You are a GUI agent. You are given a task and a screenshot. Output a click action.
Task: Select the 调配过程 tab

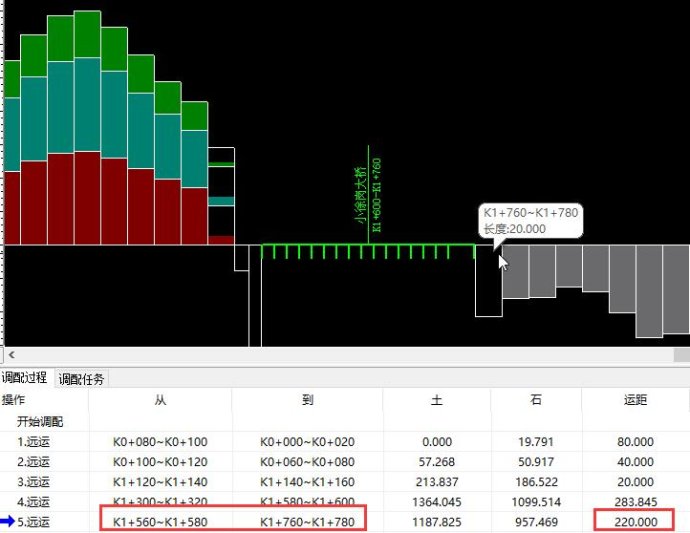point(25,378)
